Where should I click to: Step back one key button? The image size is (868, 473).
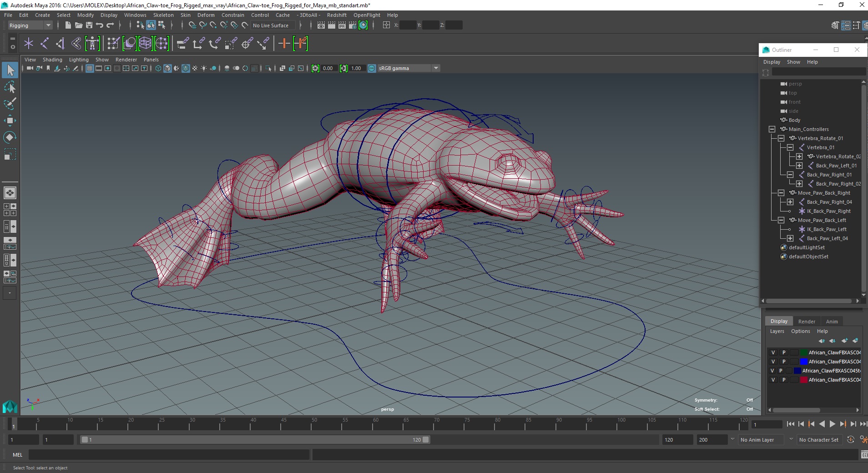coord(812,424)
